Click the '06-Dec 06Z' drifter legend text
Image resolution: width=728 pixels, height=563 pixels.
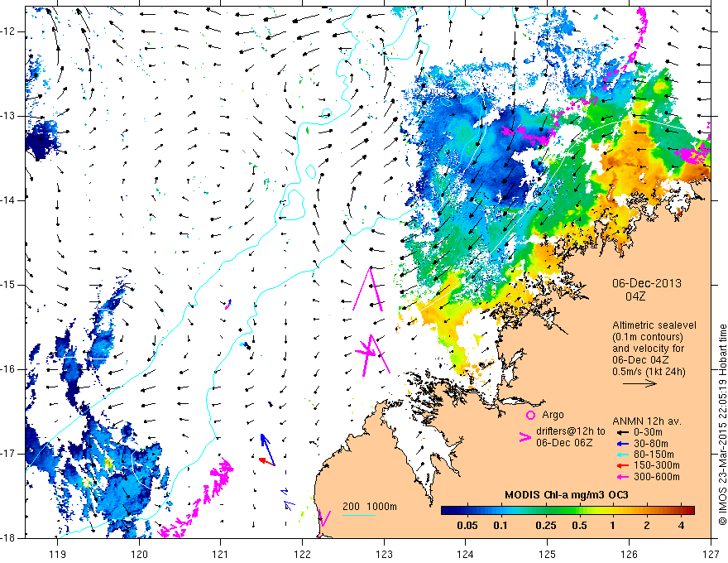click(564, 443)
